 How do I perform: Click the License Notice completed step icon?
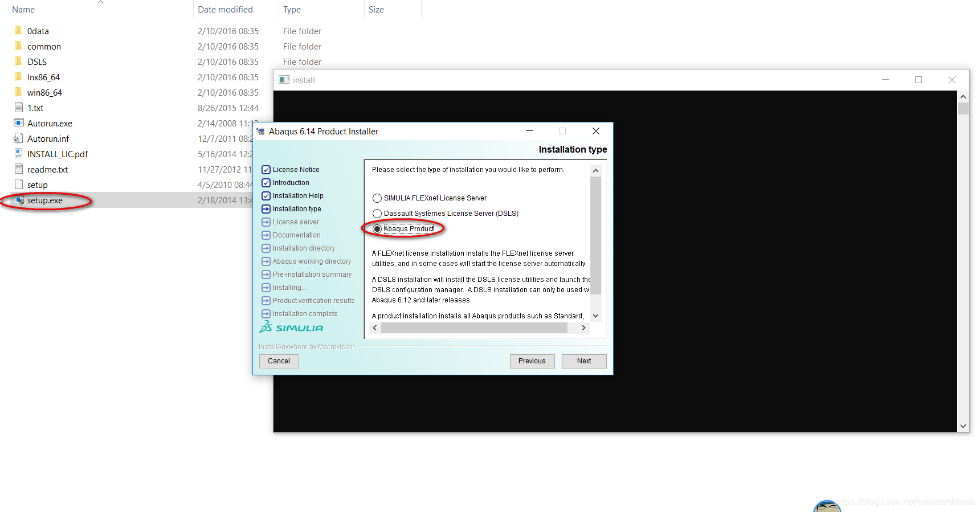[266, 170]
